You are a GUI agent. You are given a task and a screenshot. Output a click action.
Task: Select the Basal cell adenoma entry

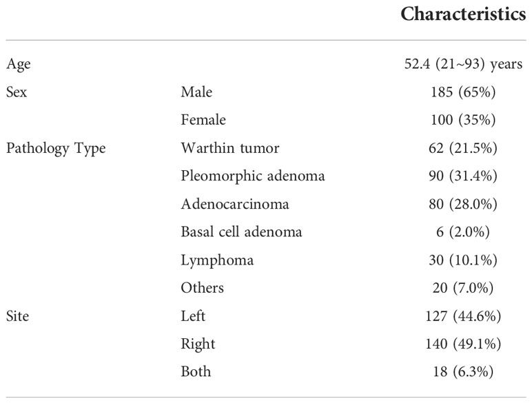pos(241,232)
